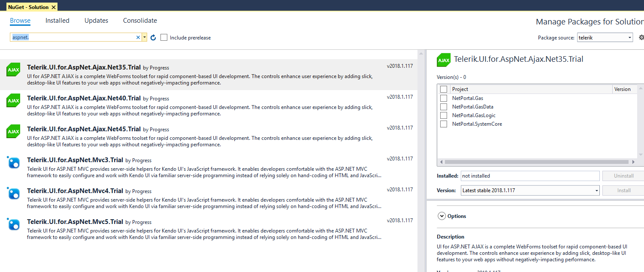Click NetPortal.GasLogic project name

(474, 115)
